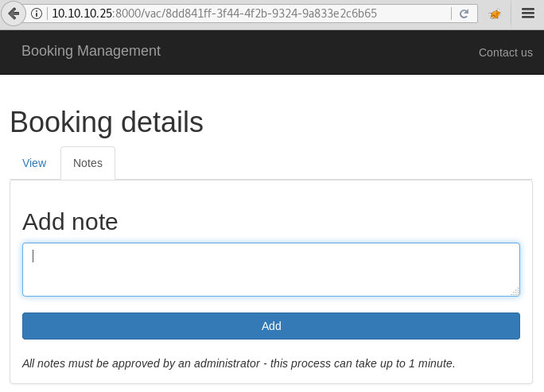
Task: Switch to the View tab
Action: pos(34,163)
